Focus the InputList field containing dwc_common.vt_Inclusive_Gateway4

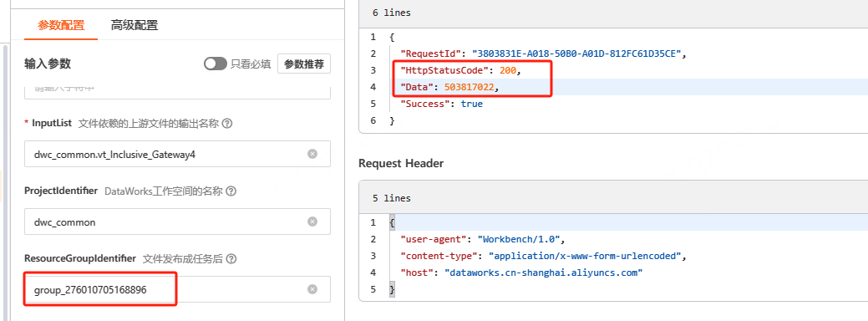[178, 154]
